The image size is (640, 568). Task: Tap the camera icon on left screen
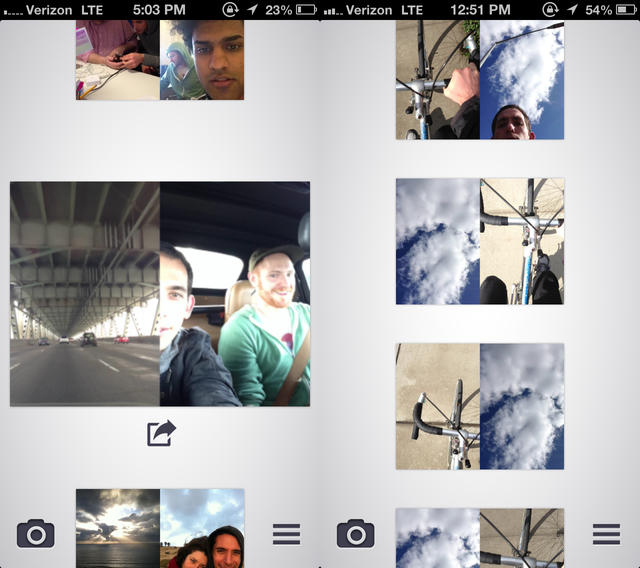[x=36, y=533]
